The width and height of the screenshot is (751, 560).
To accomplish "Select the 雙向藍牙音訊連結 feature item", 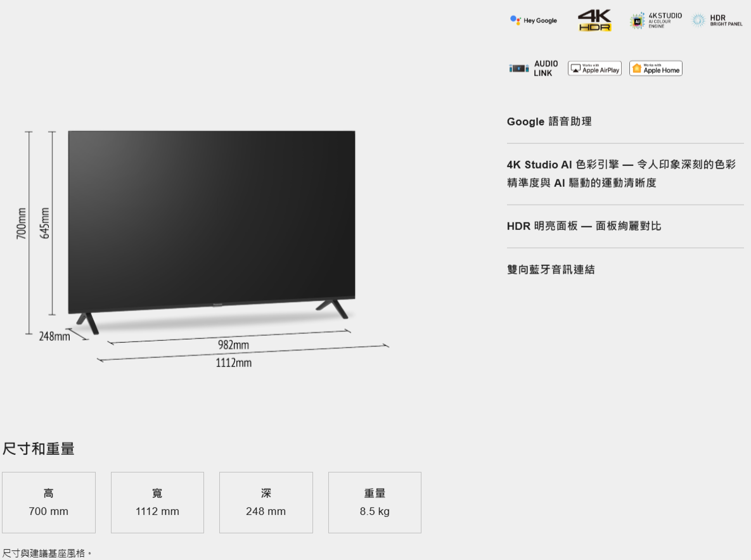I will point(551,270).
